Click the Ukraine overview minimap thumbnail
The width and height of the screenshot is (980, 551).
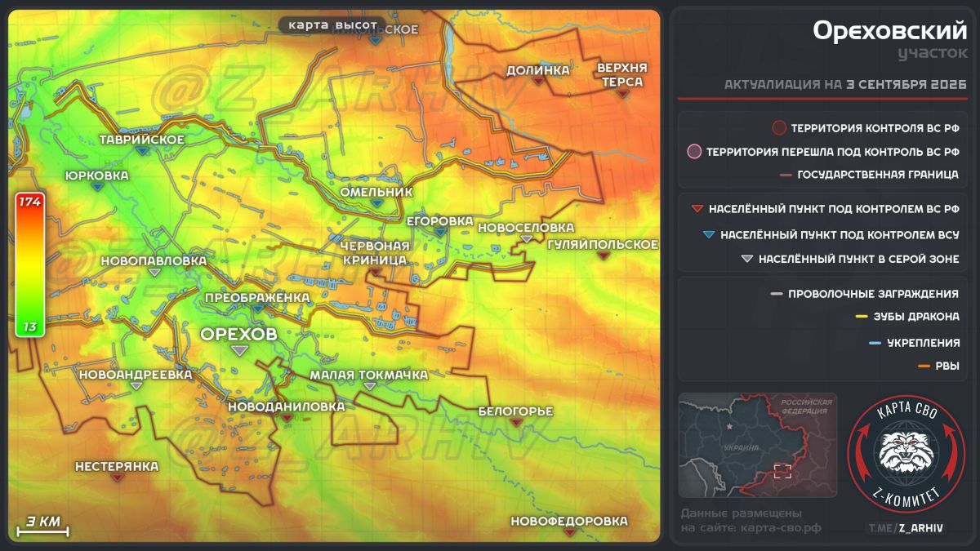[757, 445]
